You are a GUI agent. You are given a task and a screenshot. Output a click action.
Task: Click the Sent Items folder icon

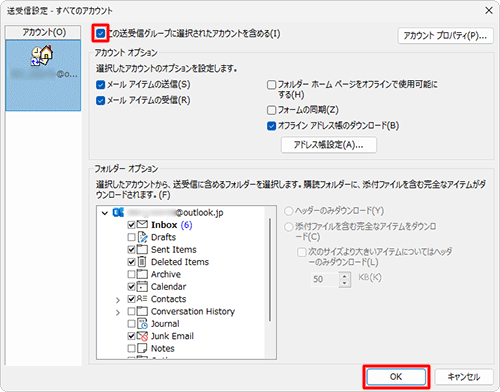[142, 249]
